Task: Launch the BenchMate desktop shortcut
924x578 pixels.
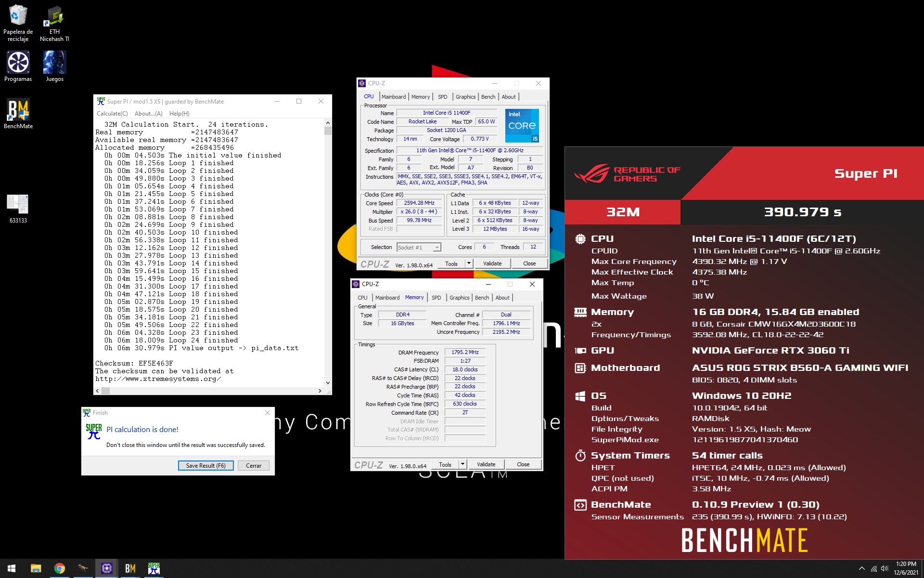Action: 18,114
